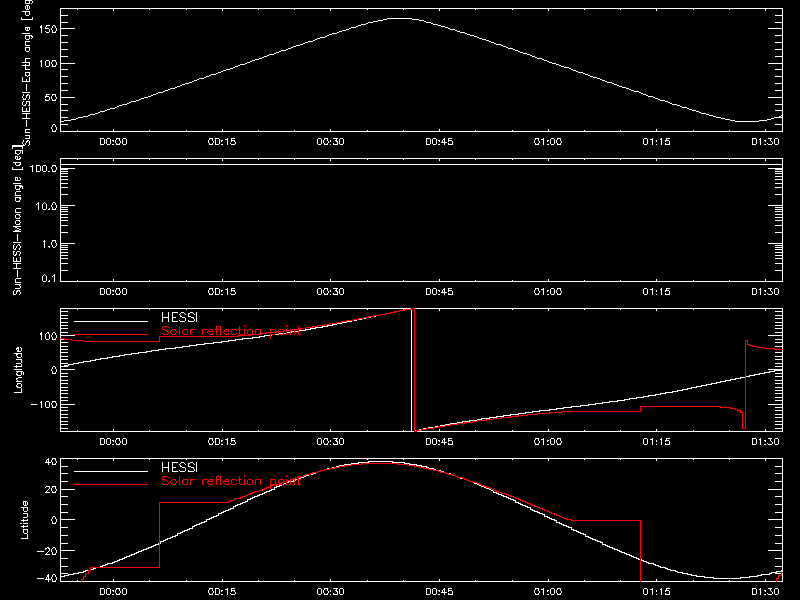Select HESSI legend text in Longitude plot
Screen dimensions: 800x600
[x=179, y=317]
